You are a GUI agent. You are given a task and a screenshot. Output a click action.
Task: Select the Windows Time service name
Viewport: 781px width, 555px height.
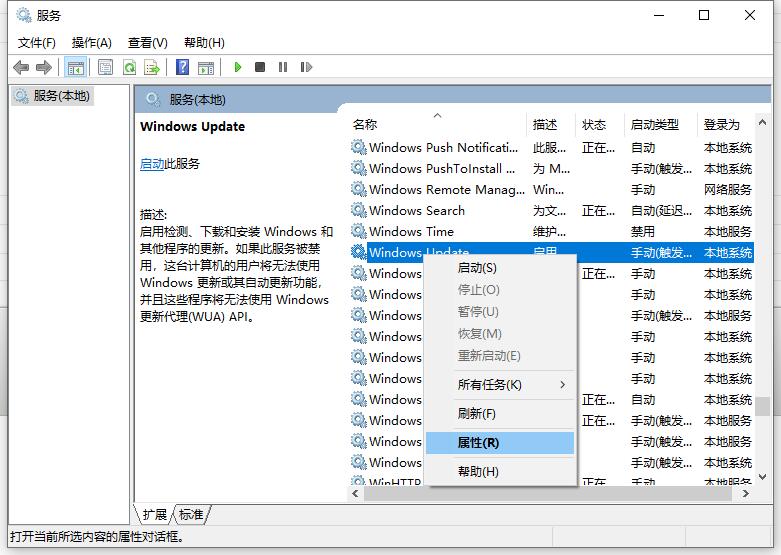click(411, 232)
